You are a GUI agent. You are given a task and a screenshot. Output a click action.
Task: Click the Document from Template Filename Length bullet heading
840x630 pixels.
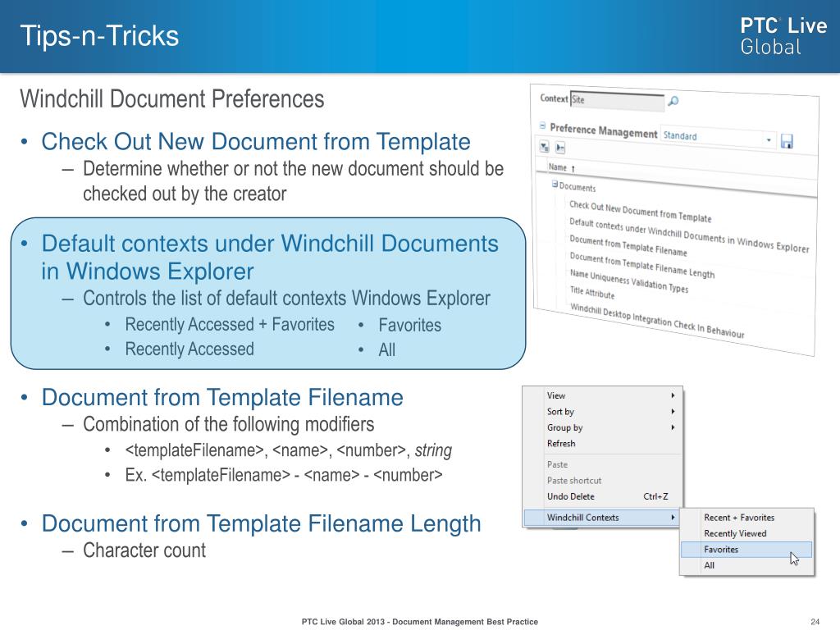(x=262, y=523)
